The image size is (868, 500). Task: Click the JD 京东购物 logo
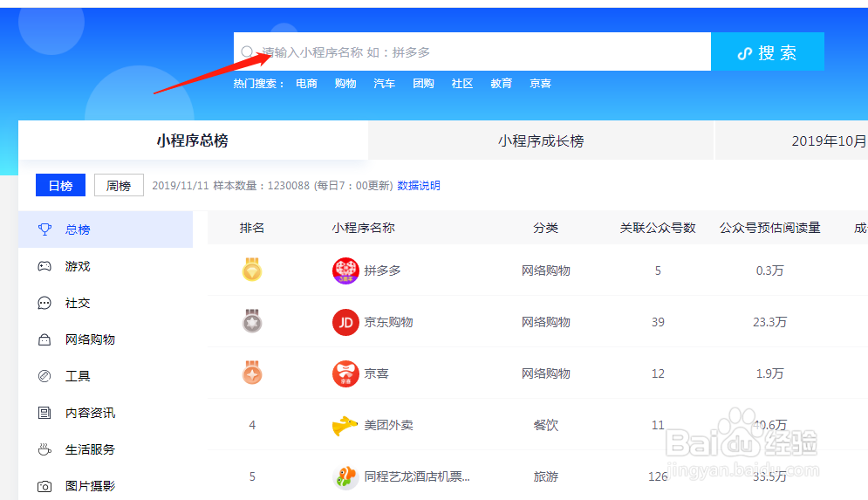(345, 322)
